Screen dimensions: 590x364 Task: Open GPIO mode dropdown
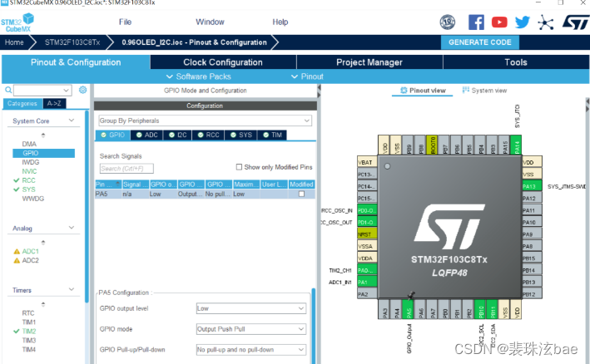click(251, 329)
